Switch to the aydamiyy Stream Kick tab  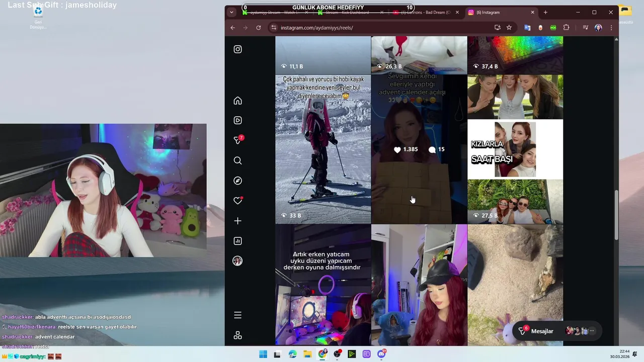point(275,12)
